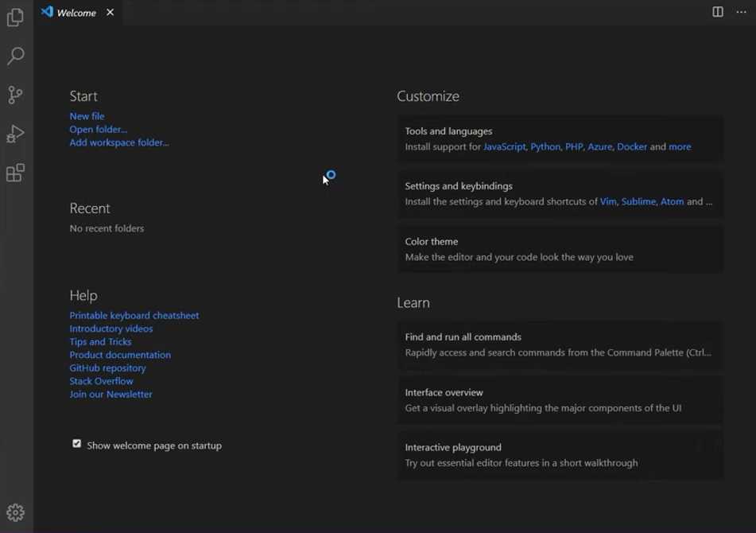This screenshot has width=756, height=533.
Task: Select the Welcome tab
Action: pyautogui.click(x=78, y=13)
